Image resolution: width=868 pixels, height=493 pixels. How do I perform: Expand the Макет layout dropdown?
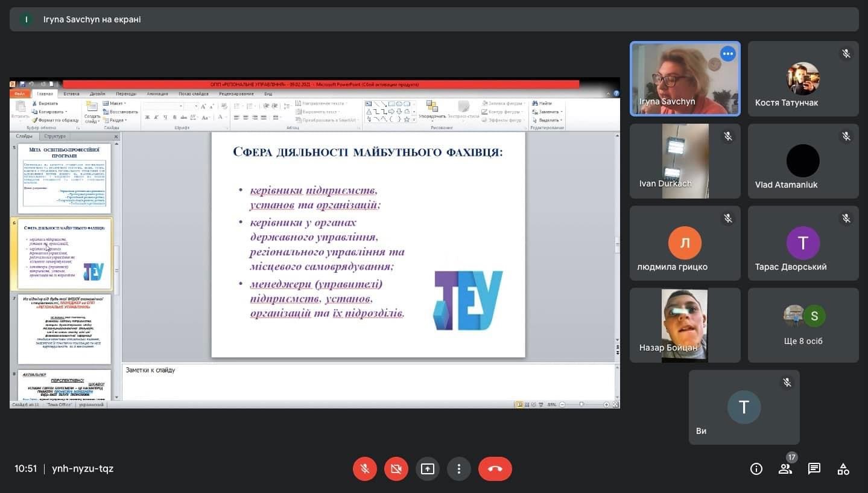click(x=116, y=103)
